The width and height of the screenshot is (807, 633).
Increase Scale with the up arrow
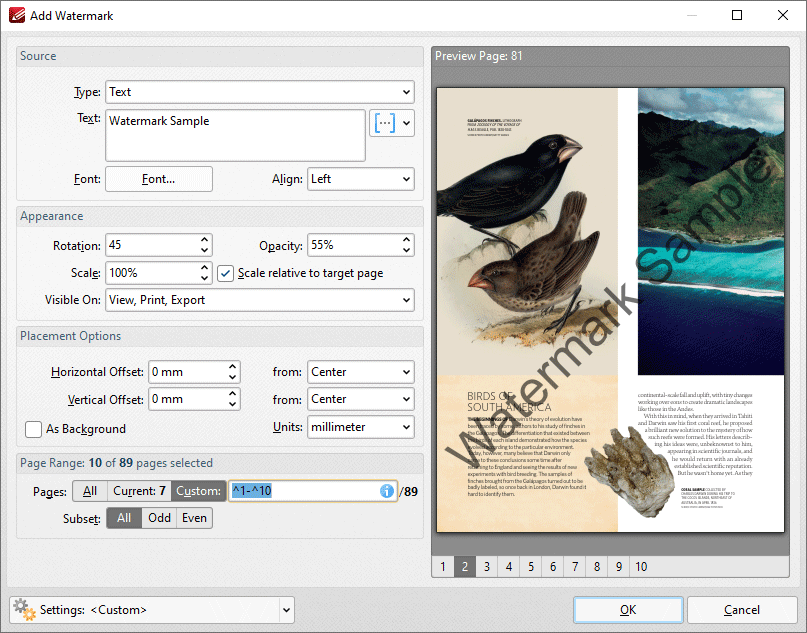click(204, 267)
